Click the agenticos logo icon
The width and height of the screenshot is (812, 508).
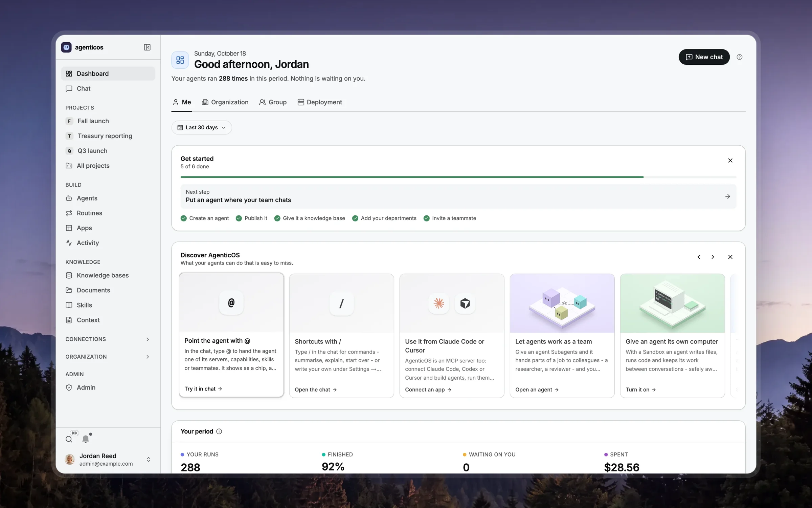tap(66, 47)
